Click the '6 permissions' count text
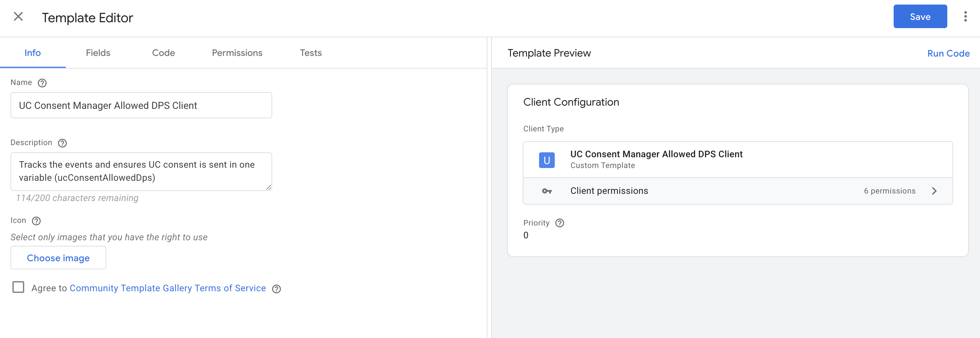 point(889,191)
